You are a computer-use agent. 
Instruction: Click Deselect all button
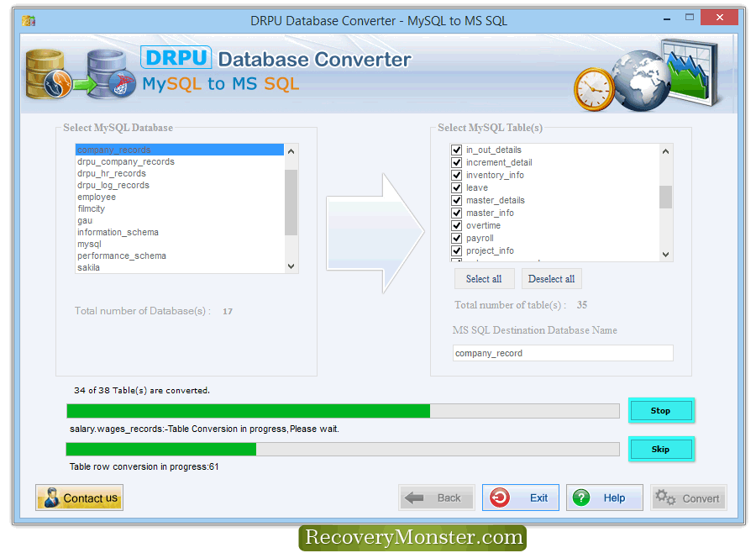pos(552,279)
